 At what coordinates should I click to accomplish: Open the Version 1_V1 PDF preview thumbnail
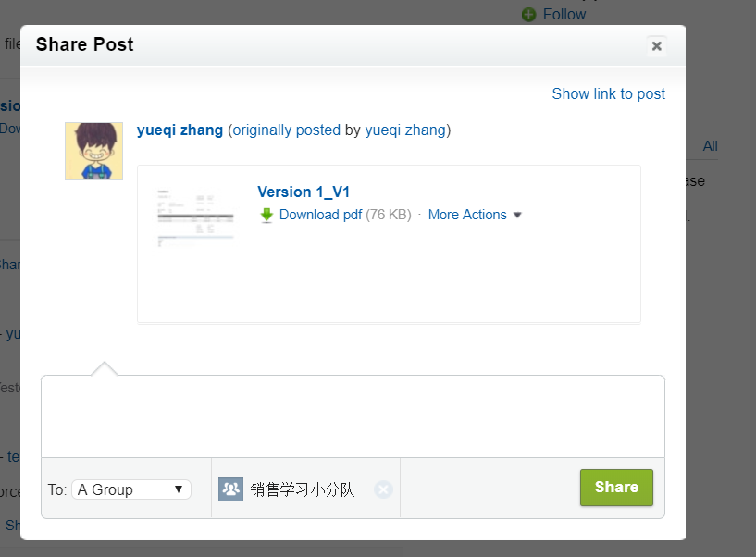196,217
